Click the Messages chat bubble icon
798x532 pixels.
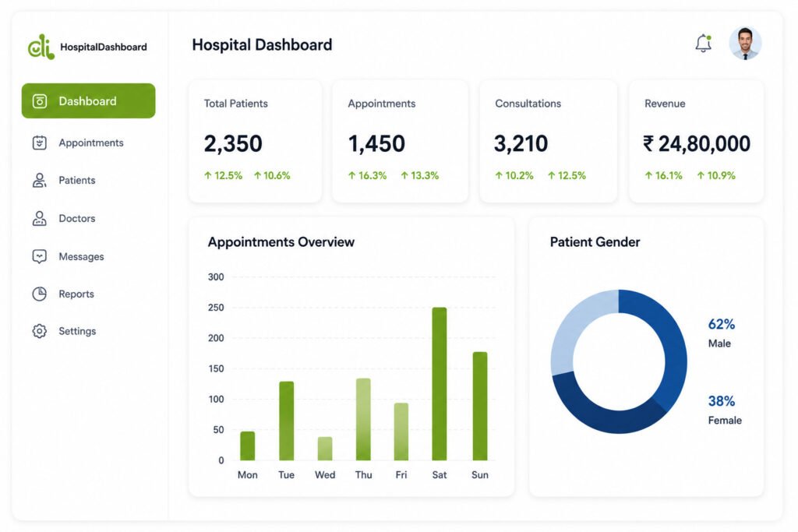39,256
